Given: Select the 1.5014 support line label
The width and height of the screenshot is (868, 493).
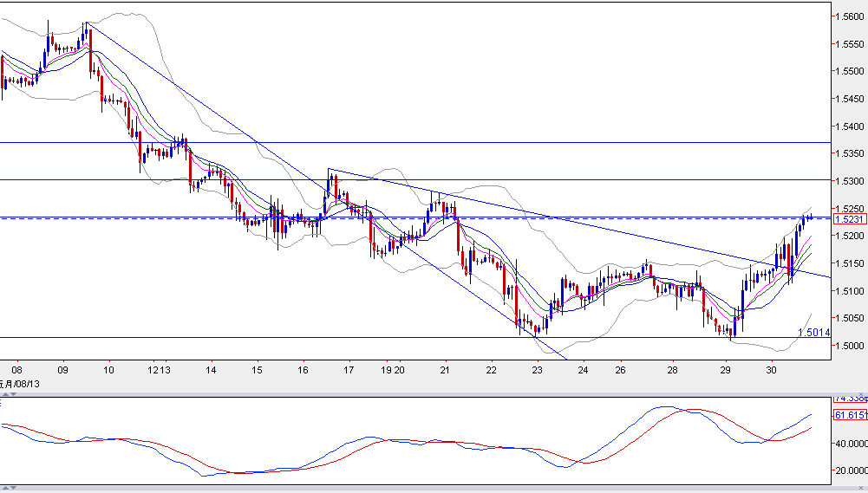Looking at the screenshot, I should point(813,333).
